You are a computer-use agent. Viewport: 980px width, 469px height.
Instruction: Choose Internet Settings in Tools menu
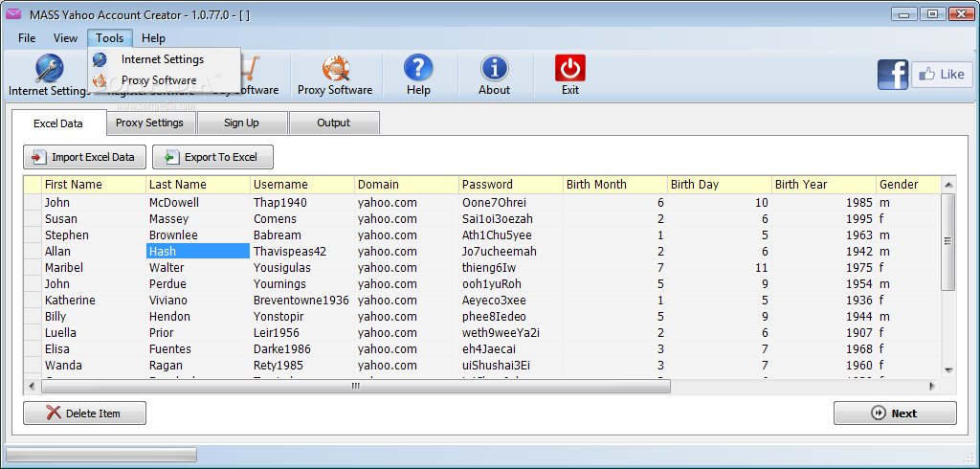coord(164,59)
